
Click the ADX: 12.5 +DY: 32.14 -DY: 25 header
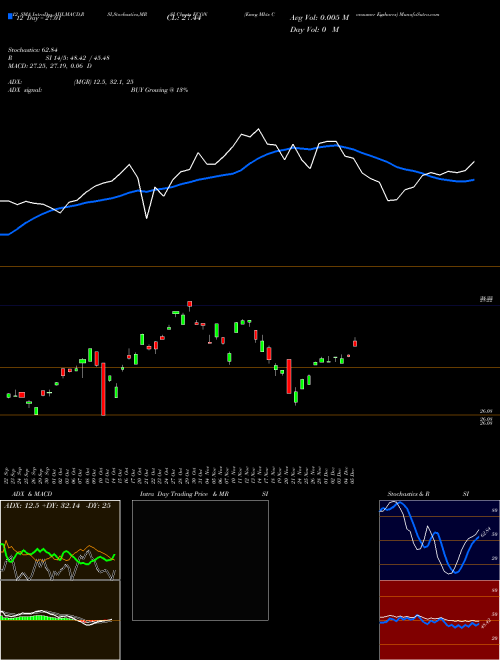click(x=57, y=506)
